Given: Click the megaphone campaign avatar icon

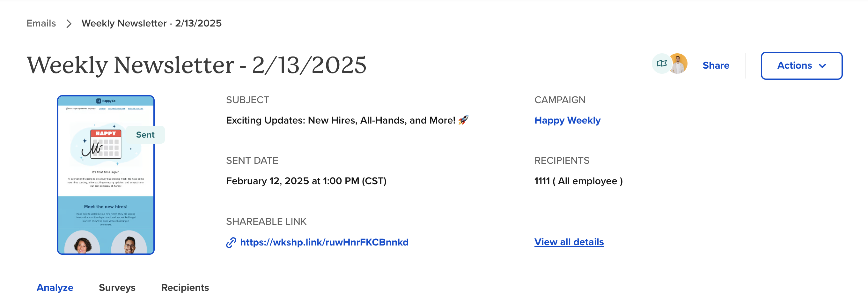Looking at the screenshot, I should 661,64.
